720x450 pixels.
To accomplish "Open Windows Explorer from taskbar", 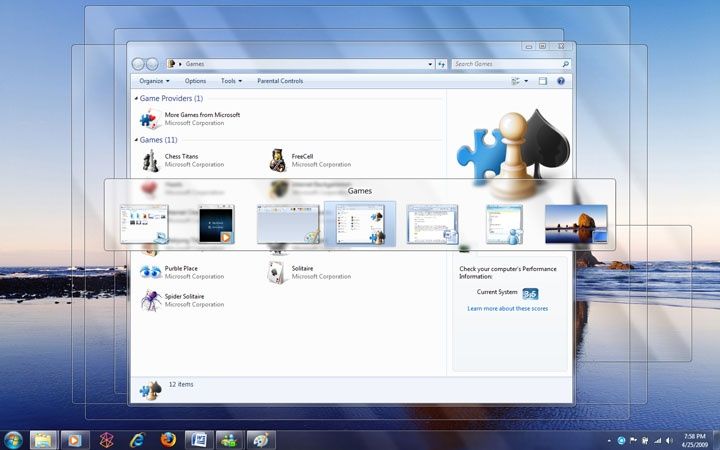I will coord(43,440).
